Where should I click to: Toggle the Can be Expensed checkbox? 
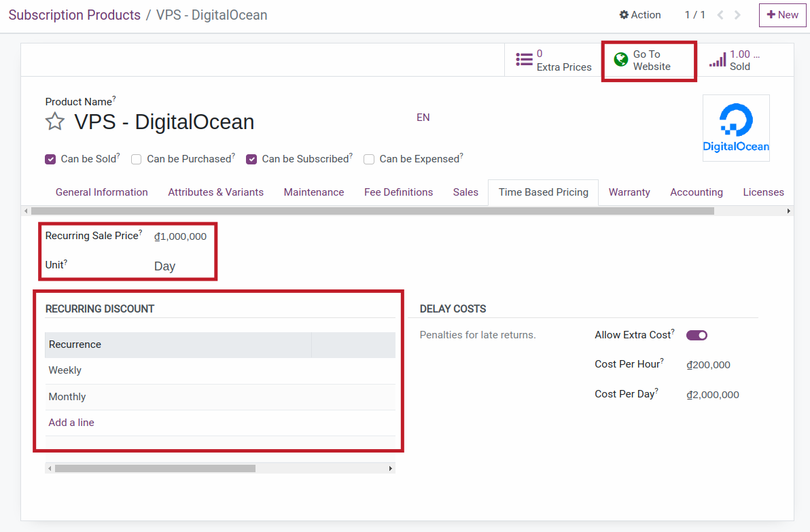pyautogui.click(x=369, y=159)
